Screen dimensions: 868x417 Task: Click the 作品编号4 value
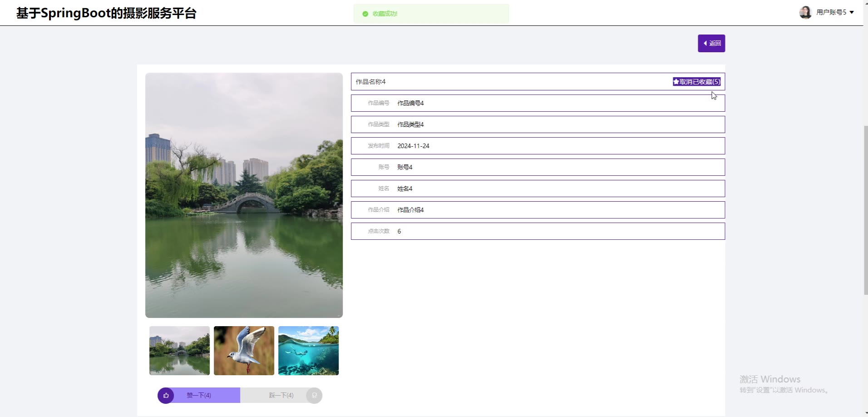[x=410, y=103]
